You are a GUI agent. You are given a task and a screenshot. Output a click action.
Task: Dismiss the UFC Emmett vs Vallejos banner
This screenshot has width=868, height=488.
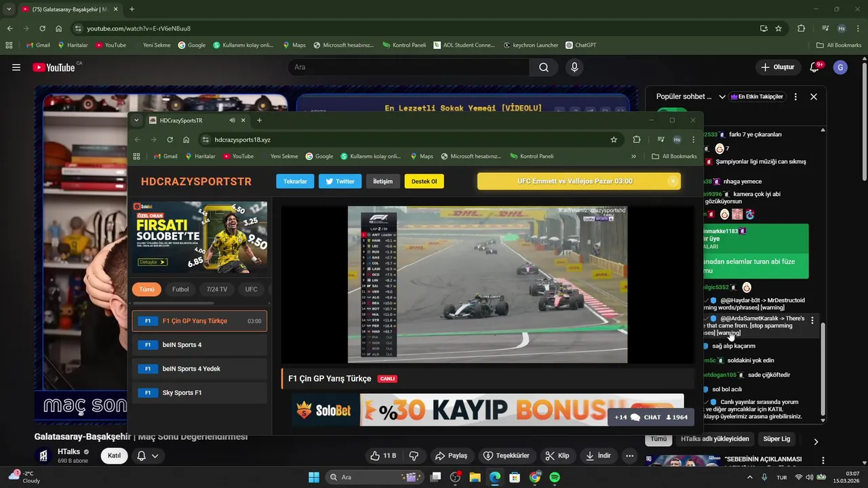point(673,181)
